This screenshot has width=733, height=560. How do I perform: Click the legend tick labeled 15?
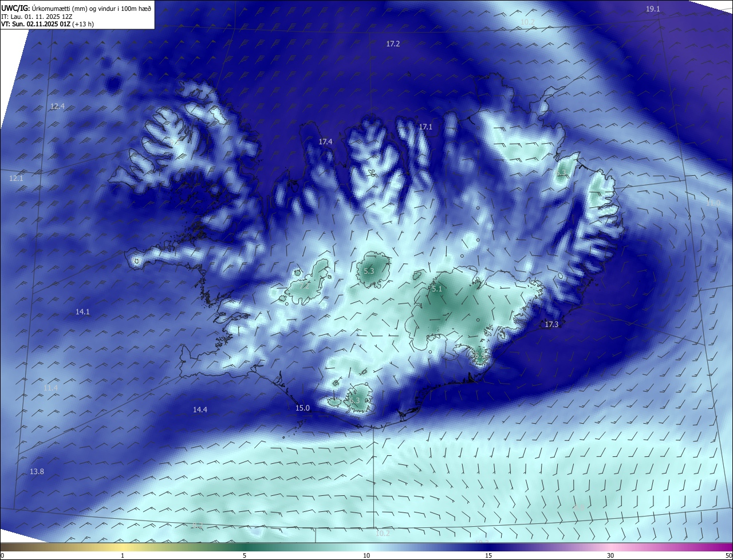tap(488, 556)
